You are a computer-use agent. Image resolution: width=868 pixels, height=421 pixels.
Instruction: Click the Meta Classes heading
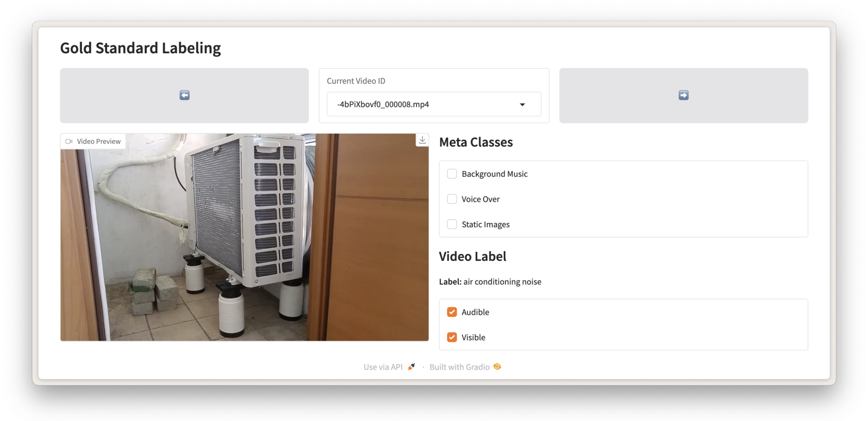[476, 142]
